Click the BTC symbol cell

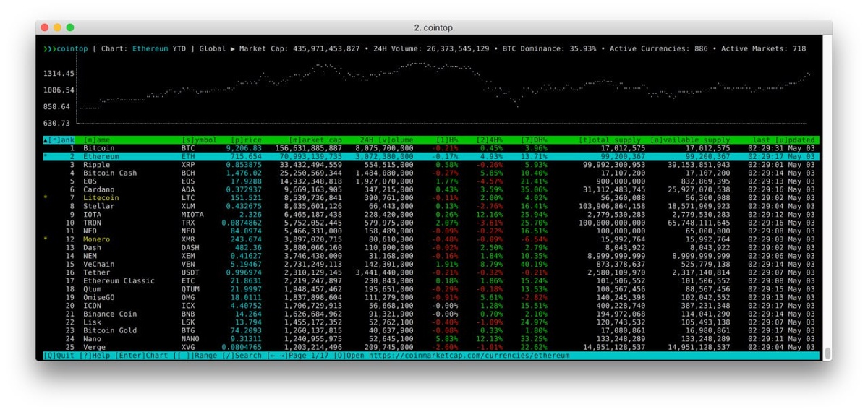pos(188,148)
